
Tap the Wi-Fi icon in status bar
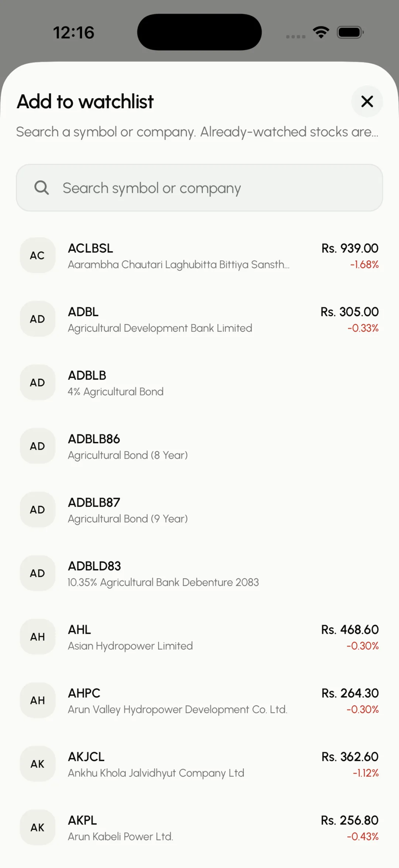[x=321, y=33]
